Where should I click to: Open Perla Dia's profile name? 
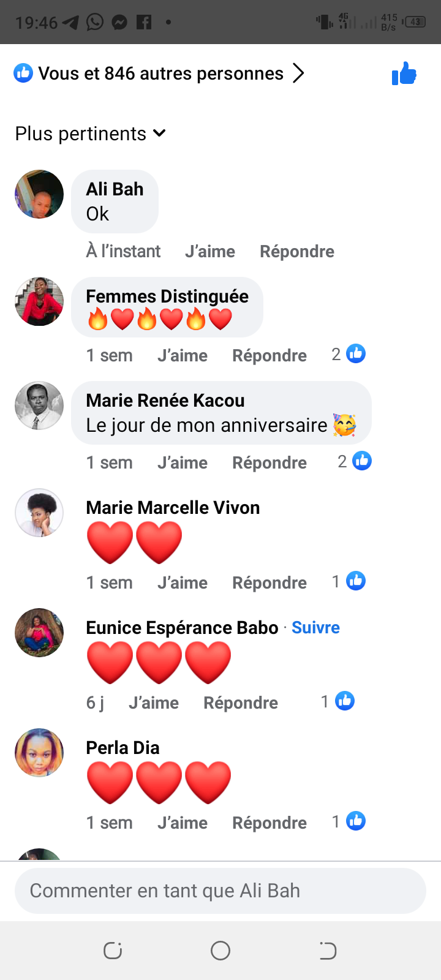pyautogui.click(x=123, y=747)
